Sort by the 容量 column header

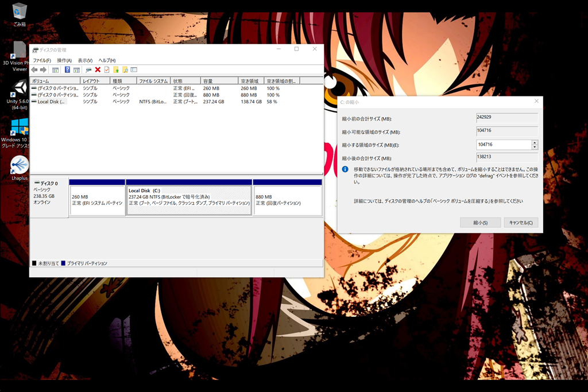[219, 81]
